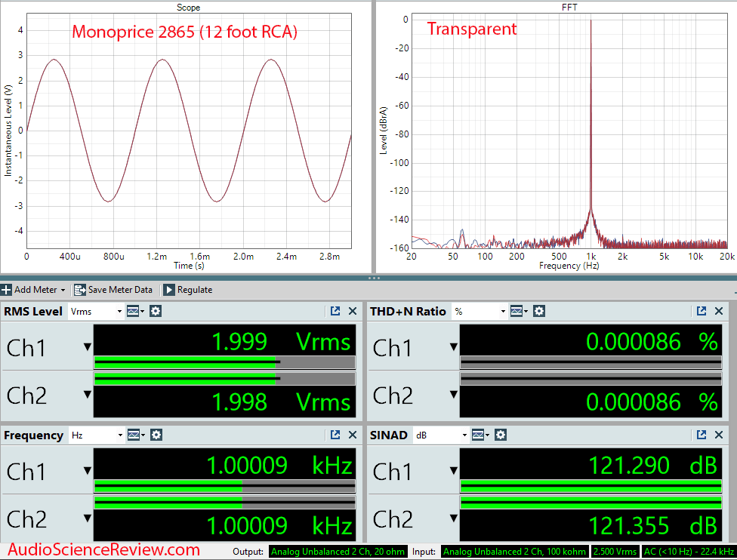The width and height of the screenshot is (737, 560).
Task: Expand the RMS Level Ch2 arrow
Action: tap(88, 394)
